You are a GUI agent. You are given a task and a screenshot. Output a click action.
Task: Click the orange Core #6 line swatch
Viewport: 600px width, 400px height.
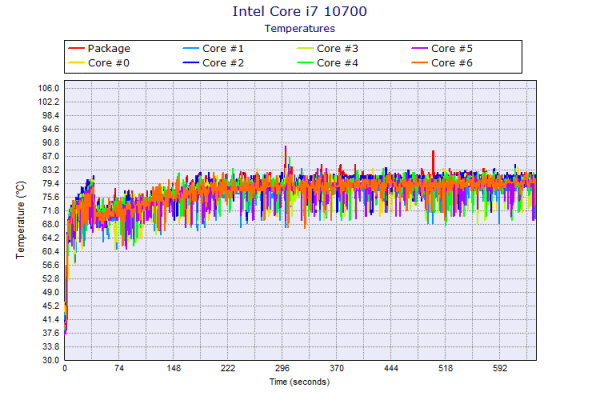tap(419, 62)
